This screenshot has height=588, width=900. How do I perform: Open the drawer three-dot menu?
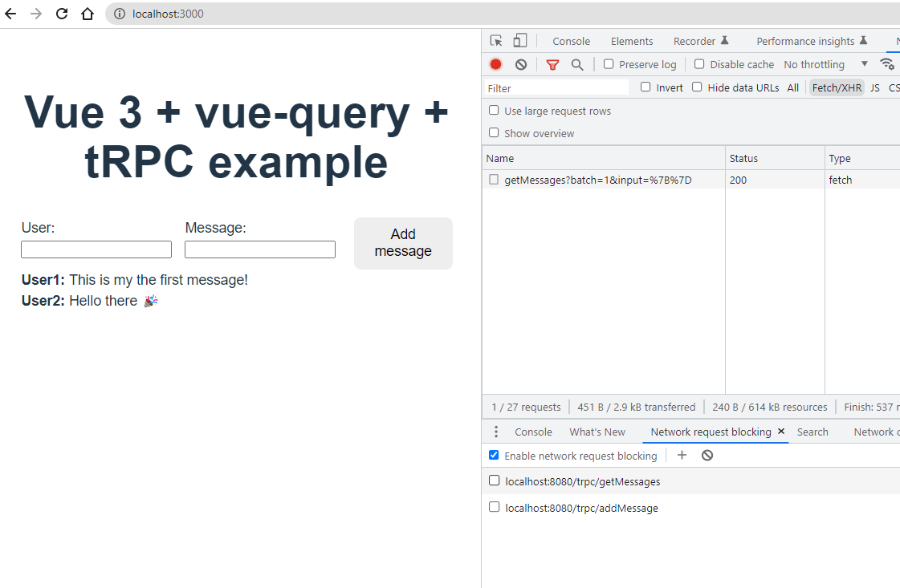(496, 432)
